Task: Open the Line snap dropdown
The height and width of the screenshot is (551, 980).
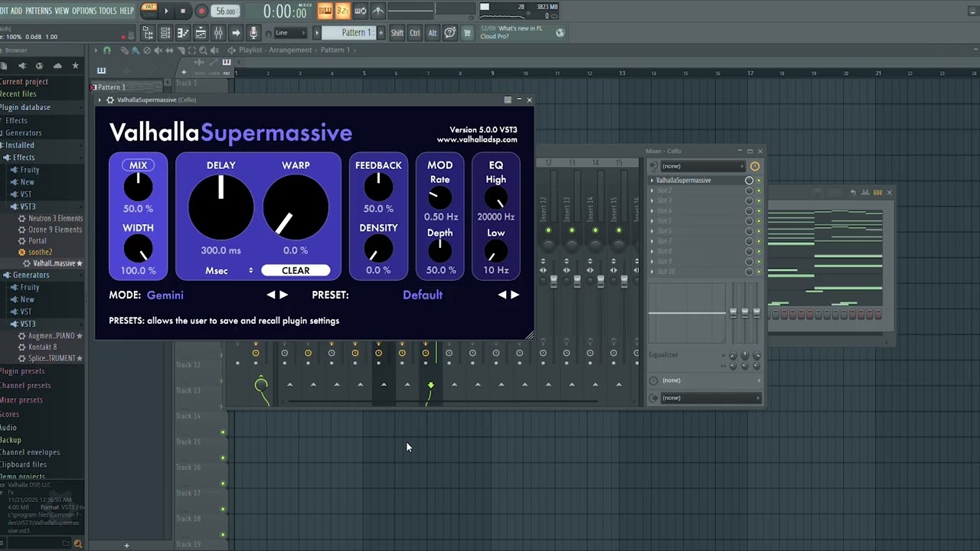Action: tap(291, 33)
